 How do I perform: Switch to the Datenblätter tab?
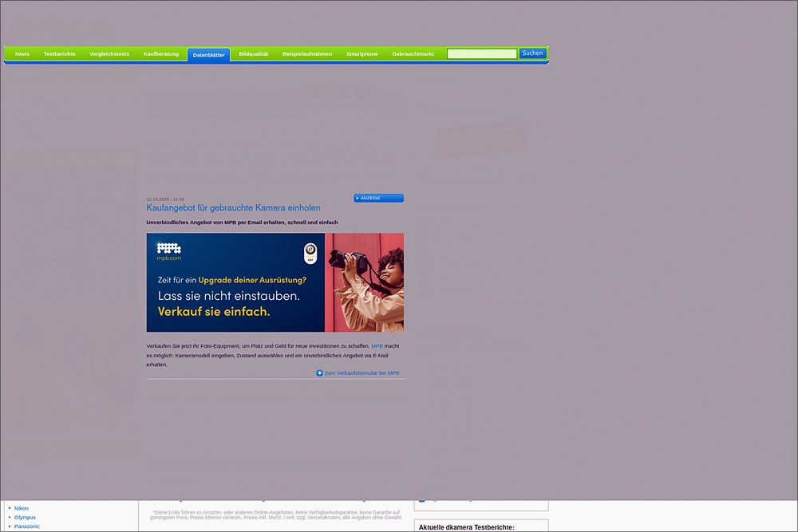208,55
